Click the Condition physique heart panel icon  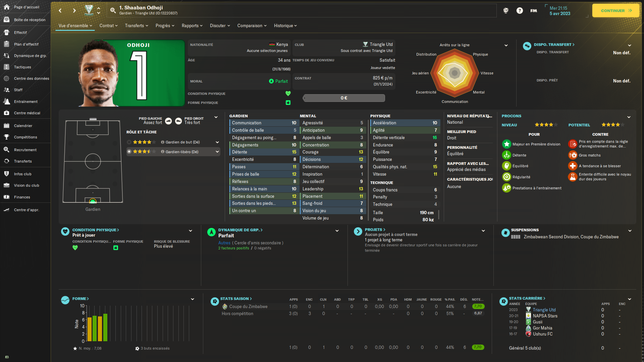(x=65, y=231)
